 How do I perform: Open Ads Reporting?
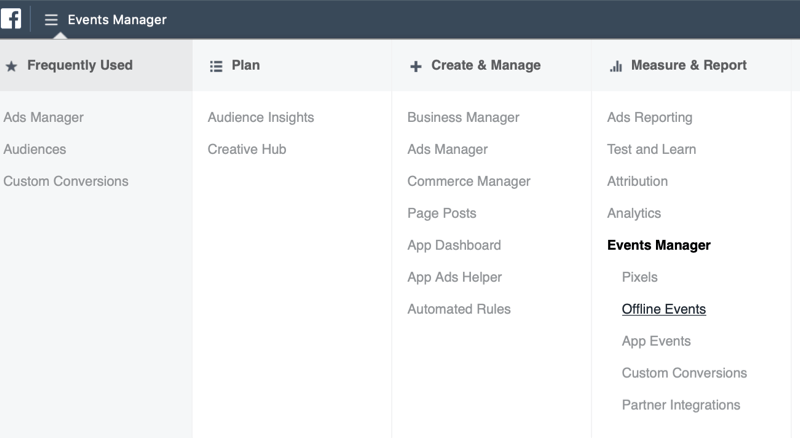pos(649,117)
